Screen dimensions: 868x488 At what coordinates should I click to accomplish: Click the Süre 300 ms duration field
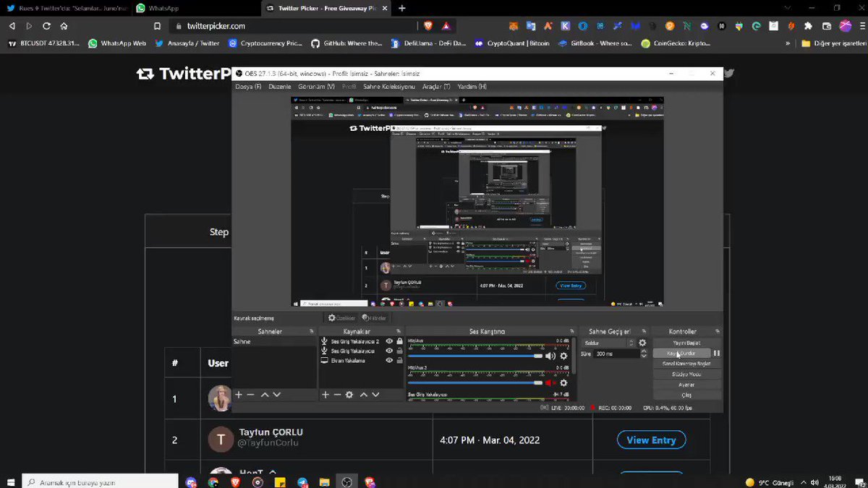click(x=617, y=354)
